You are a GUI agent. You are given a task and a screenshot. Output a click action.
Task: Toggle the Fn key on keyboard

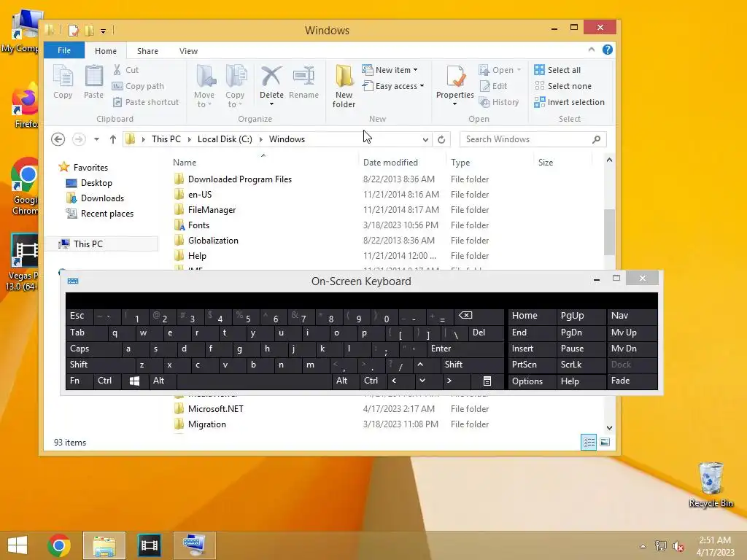click(80, 381)
